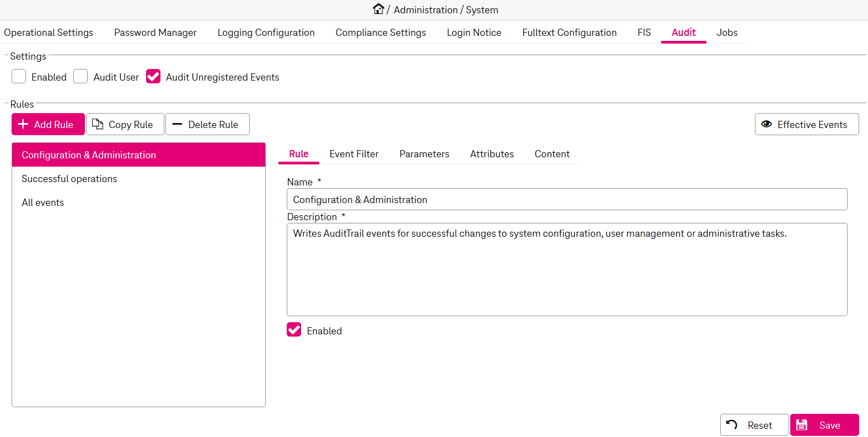The image size is (868, 437).
Task: Enable the audit Settings checkbox
Action: tap(19, 77)
